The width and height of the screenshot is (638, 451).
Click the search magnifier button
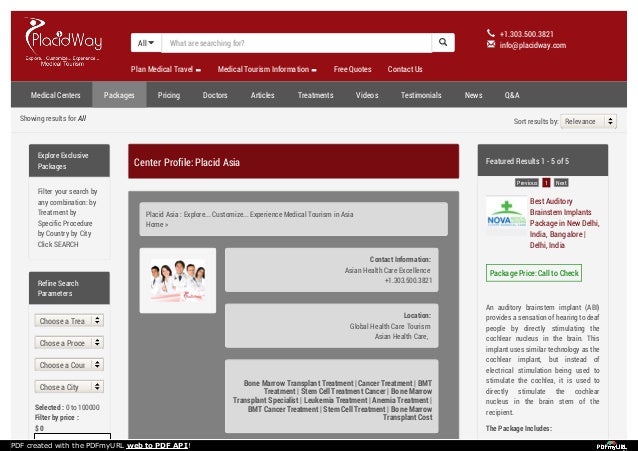click(x=443, y=42)
